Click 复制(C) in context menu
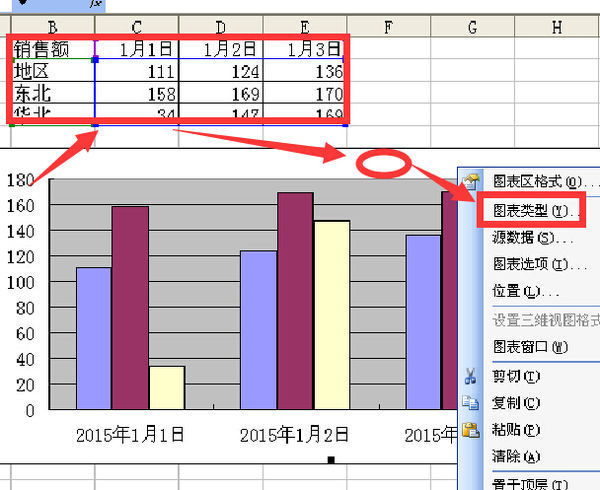The height and width of the screenshot is (490, 600). click(516, 403)
